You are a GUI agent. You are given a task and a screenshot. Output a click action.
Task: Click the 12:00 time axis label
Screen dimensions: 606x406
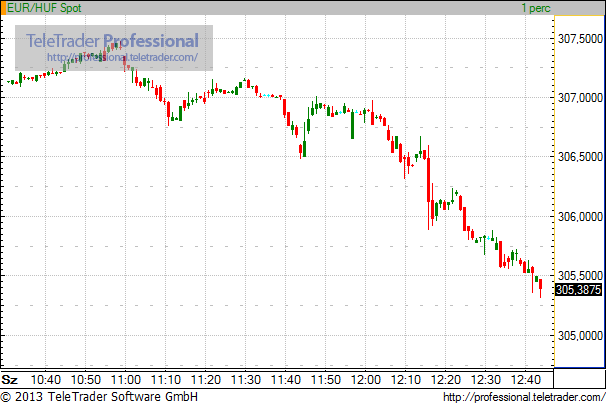366,380
